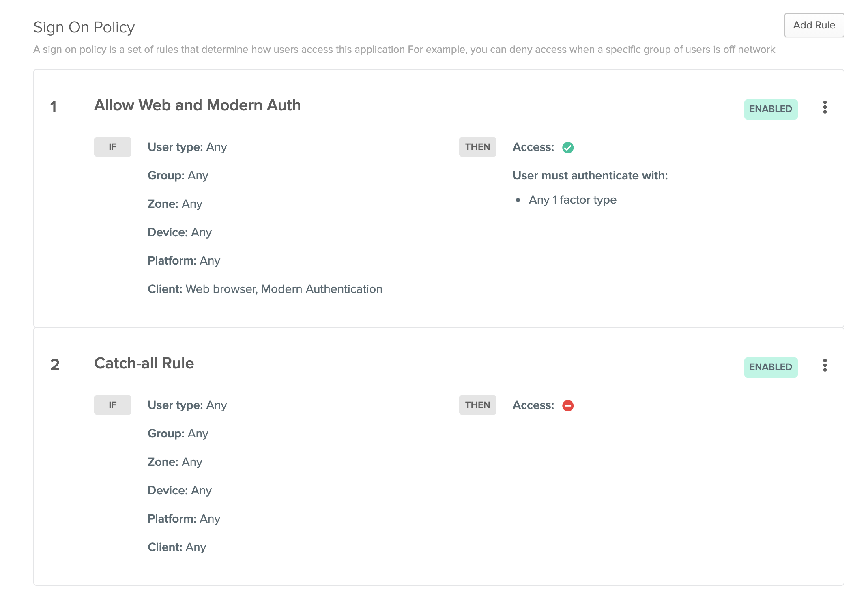Image resolution: width=868 pixels, height=607 pixels.
Task: Click User must authenticate with label
Action: point(590,176)
